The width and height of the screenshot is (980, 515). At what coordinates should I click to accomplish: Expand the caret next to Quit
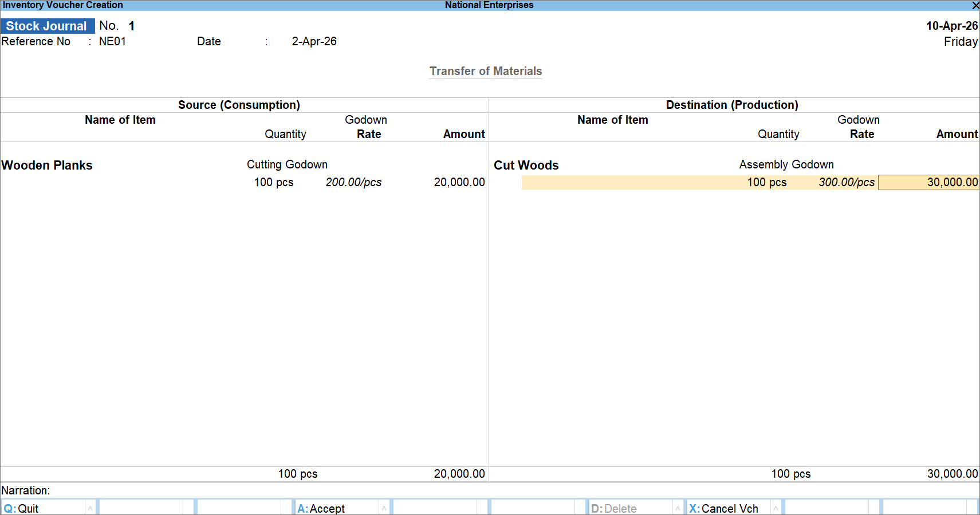point(90,508)
